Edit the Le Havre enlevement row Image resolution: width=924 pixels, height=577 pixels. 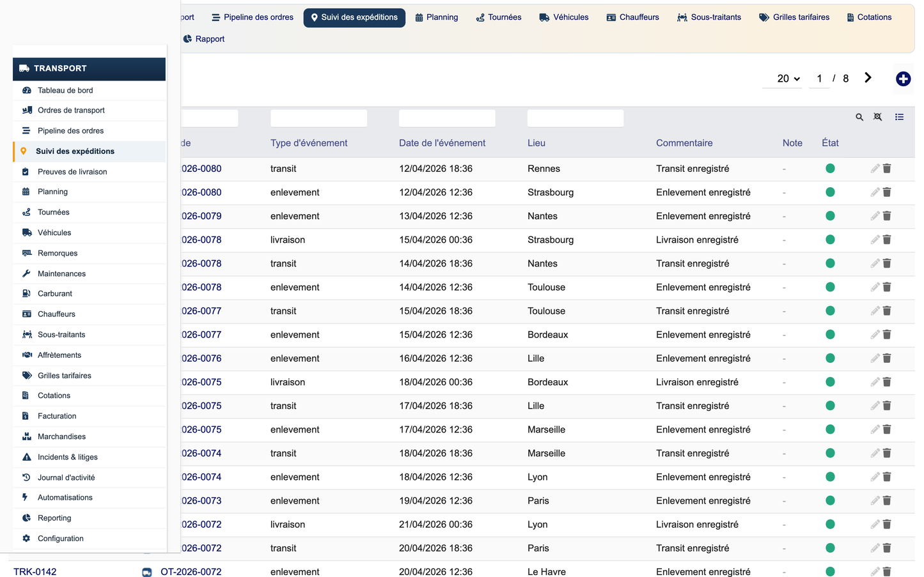pos(875,571)
